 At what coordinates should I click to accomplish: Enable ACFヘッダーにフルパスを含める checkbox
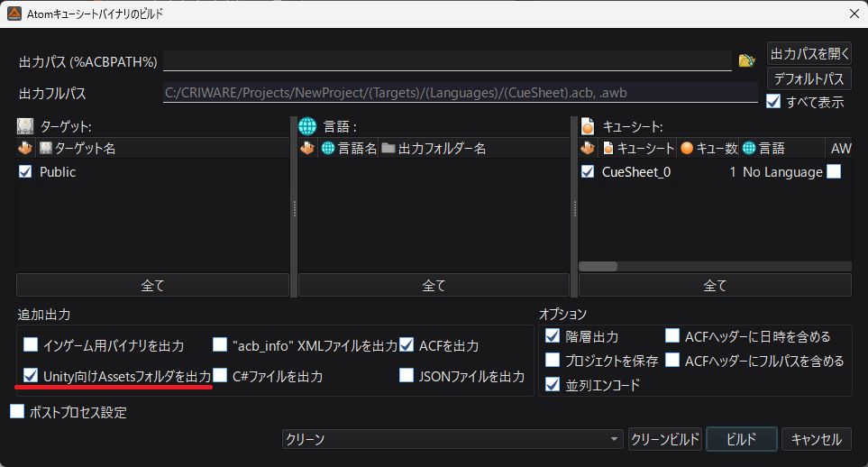[672, 360]
